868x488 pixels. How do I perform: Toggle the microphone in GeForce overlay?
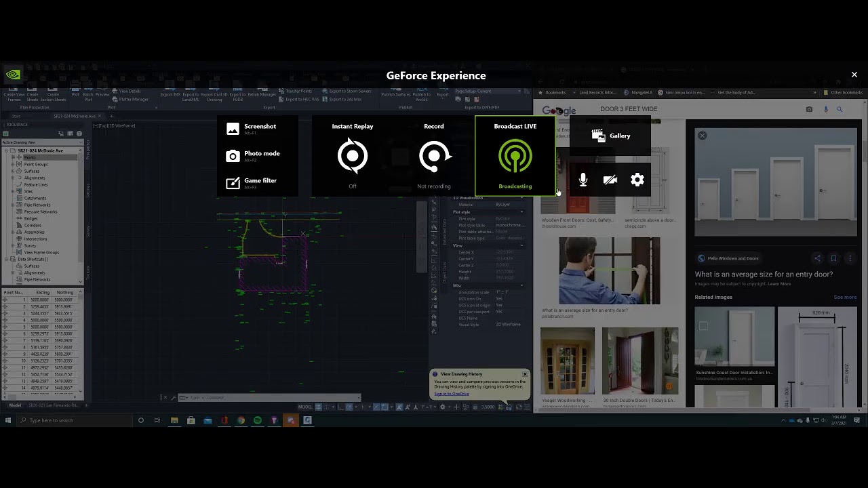click(x=583, y=180)
